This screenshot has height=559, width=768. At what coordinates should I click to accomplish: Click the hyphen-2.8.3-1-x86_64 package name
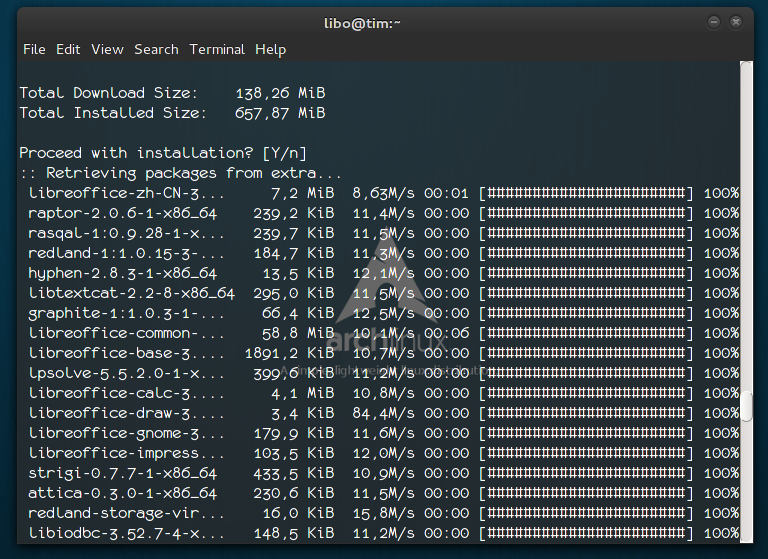pyautogui.click(x=122, y=273)
